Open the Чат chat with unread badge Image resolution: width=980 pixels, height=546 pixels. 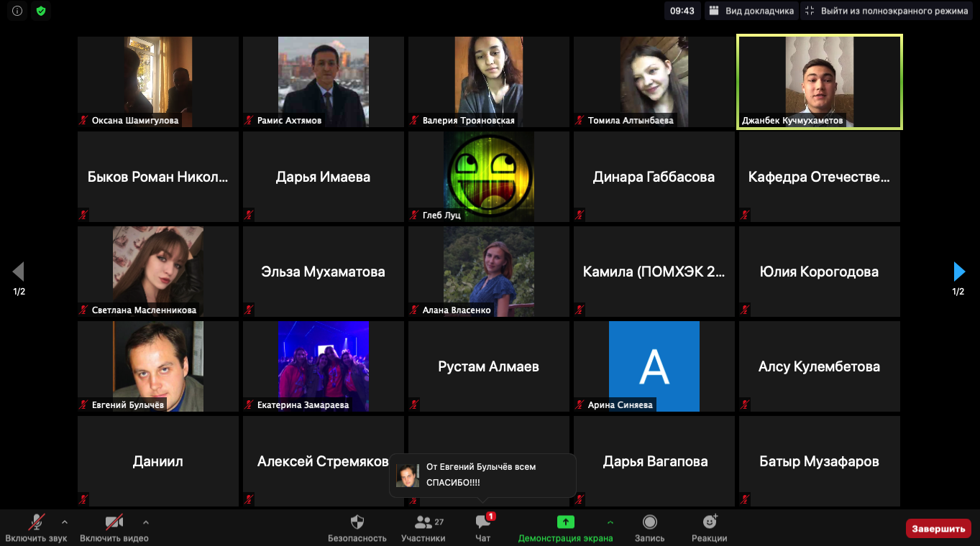(x=483, y=522)
